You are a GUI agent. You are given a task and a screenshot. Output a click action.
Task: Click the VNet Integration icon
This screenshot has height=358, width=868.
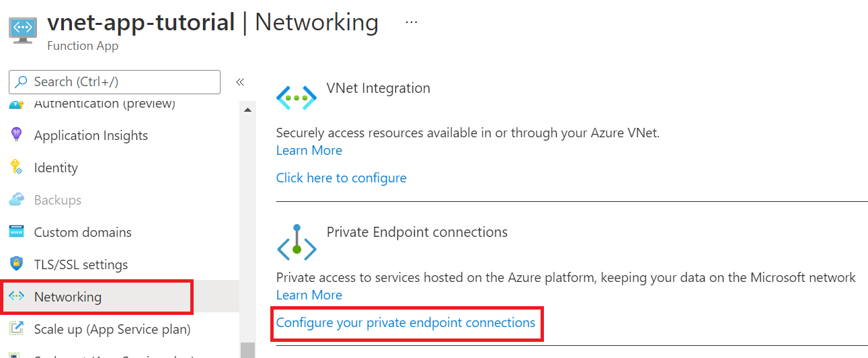[x=296, y=98]
